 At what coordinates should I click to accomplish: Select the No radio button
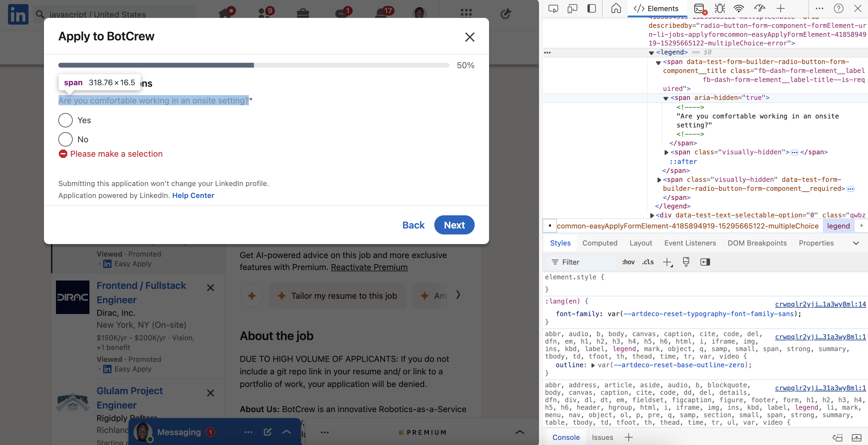coord(66,139)
